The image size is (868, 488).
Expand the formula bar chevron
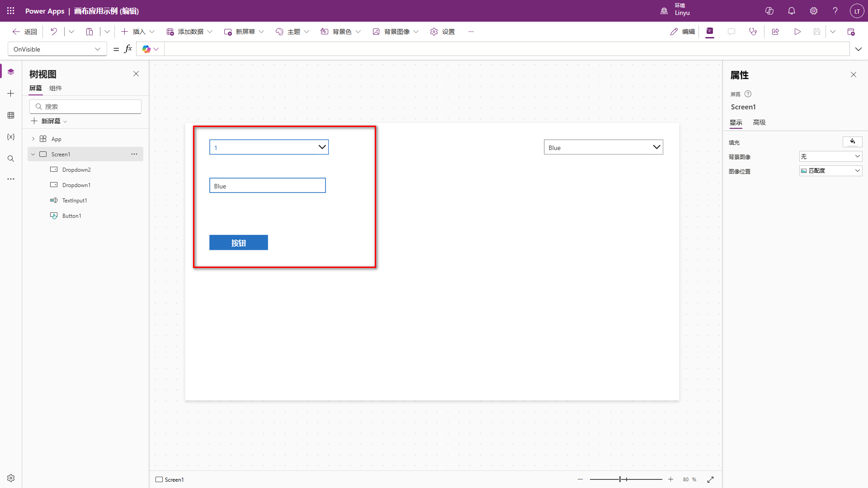[858, 49]
